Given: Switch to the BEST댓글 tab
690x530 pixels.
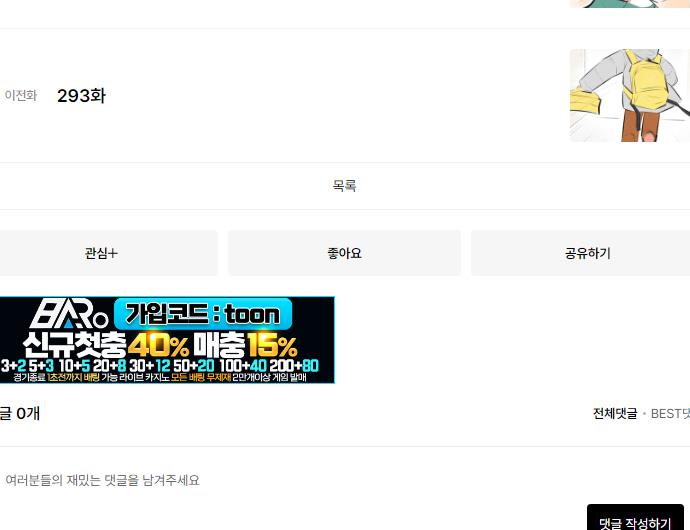Looking at the screenshot, I should tap(670, 414).
